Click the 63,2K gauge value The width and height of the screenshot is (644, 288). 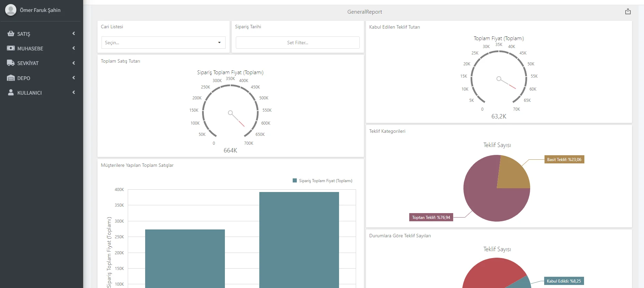point(499,116)
